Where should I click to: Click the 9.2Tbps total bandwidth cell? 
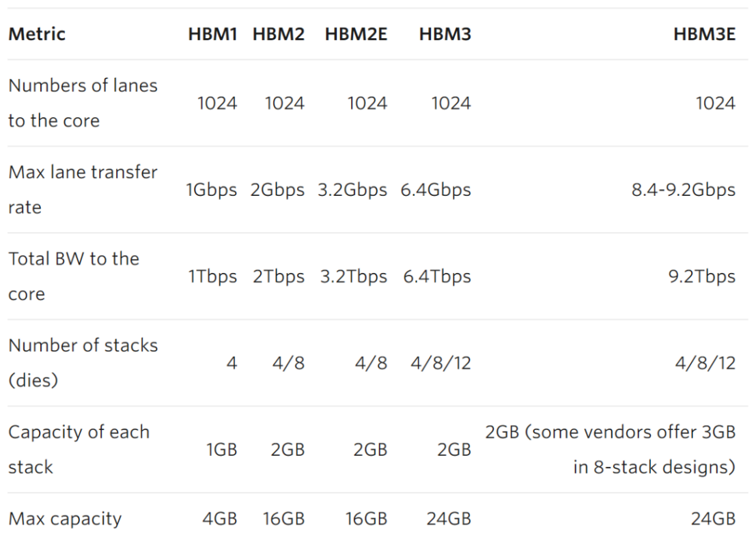703,276
